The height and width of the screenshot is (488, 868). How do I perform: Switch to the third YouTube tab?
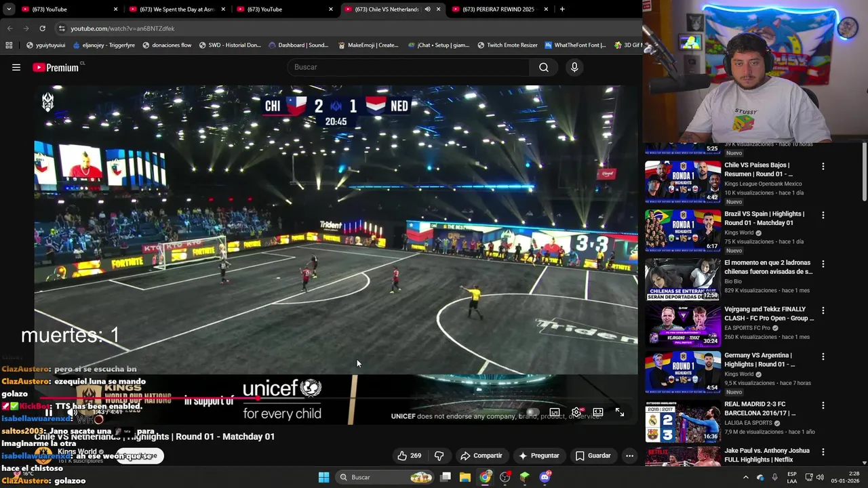pyautogui.click(x=285, y=9)
